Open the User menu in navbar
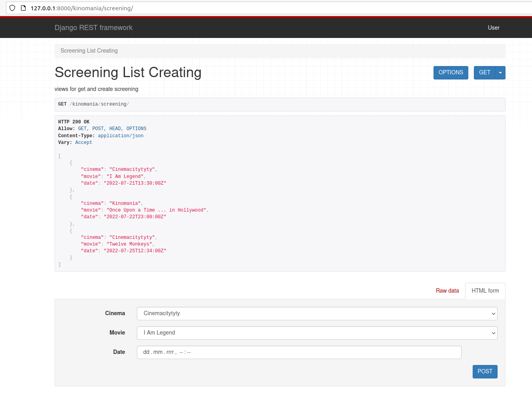This screenshot has width=532, height=399. point(494,28)
